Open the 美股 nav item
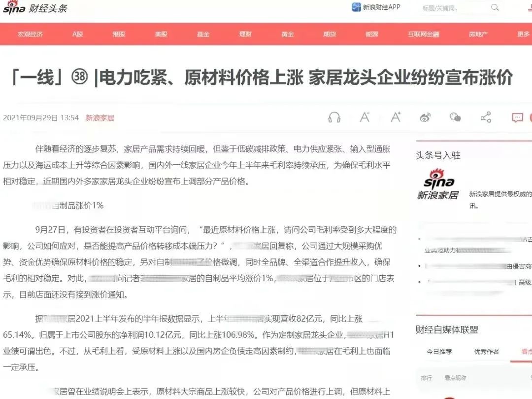Screen dimensions: 532x399 tap(161, 34)
